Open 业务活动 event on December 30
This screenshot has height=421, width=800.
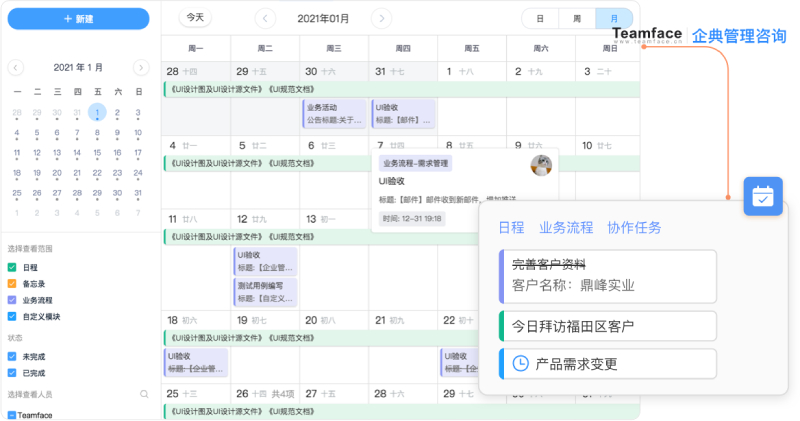334,113
